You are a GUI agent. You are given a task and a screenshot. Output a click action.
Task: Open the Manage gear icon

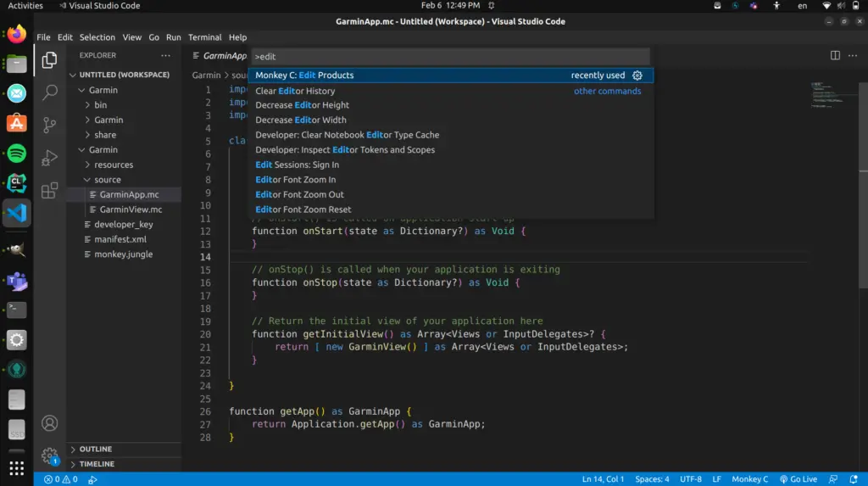coord(49,455)
